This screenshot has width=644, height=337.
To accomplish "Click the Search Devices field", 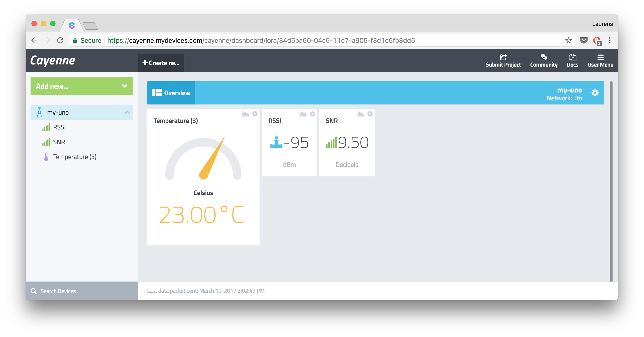I will pos(82,291).
